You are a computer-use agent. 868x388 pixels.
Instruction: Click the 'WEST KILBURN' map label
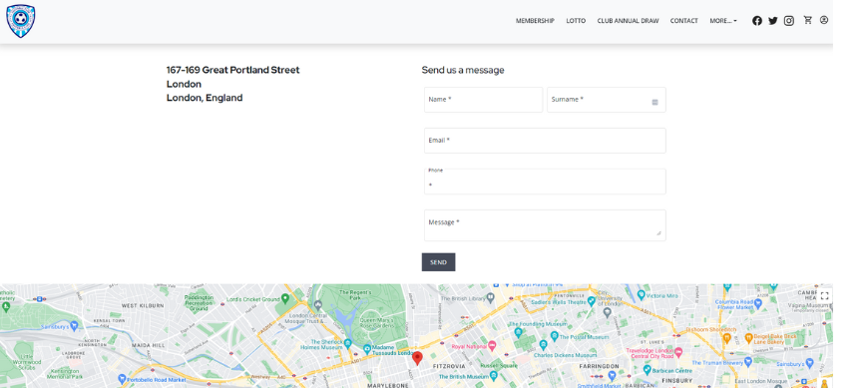(143, 305)
